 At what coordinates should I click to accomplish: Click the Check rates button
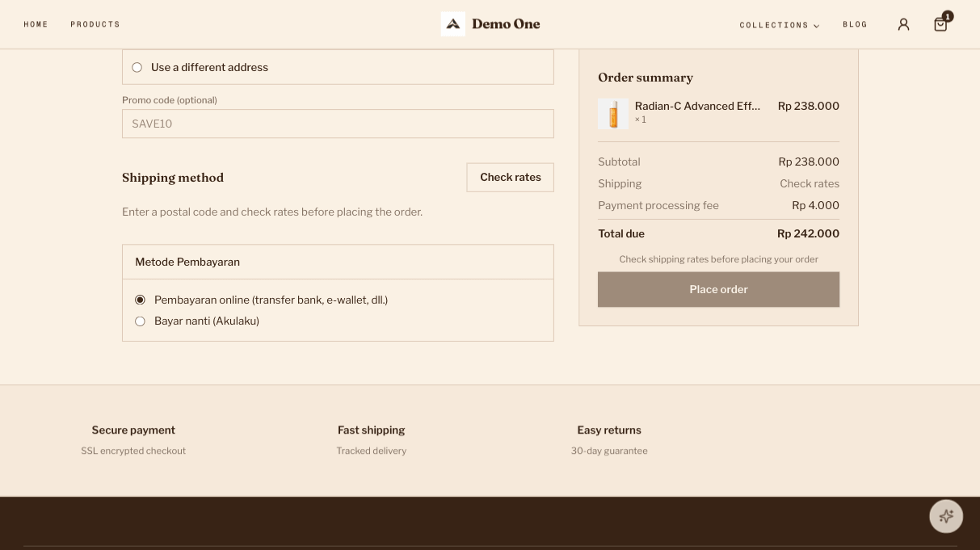510,178
